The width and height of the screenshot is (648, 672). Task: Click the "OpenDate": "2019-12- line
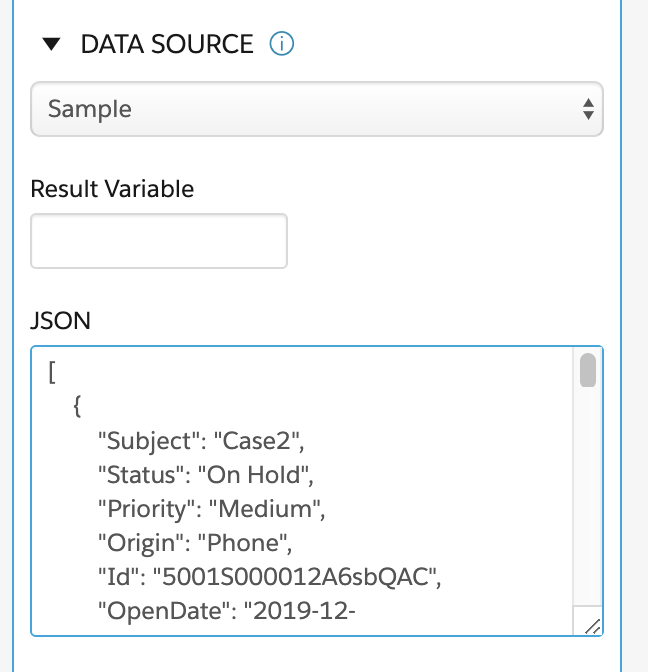pyautogui.click(x=227, y=611)
